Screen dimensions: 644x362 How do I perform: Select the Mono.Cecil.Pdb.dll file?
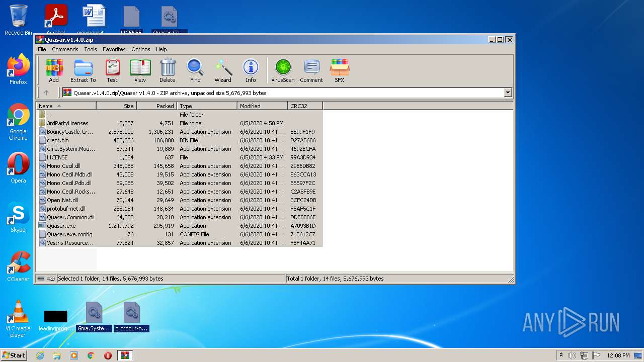180,183
